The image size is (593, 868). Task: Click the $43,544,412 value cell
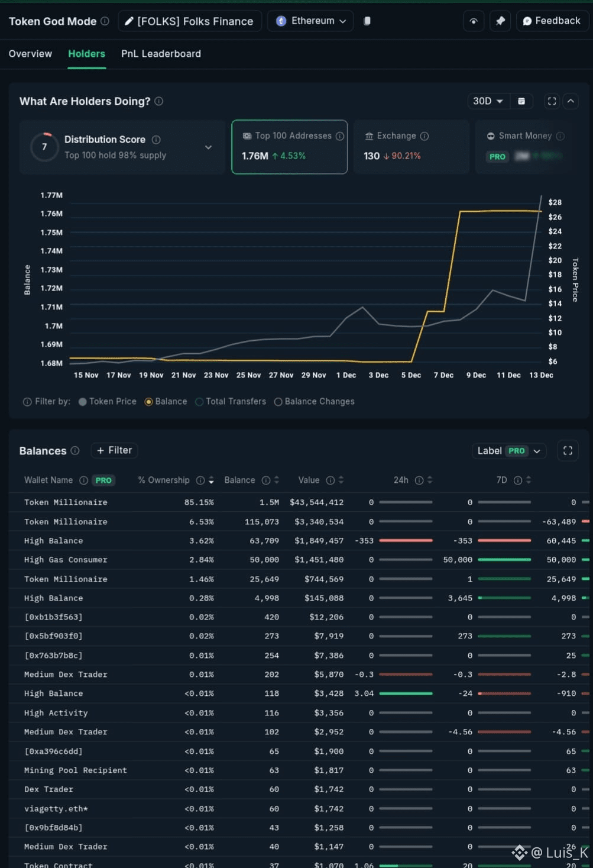pos(316,502)
